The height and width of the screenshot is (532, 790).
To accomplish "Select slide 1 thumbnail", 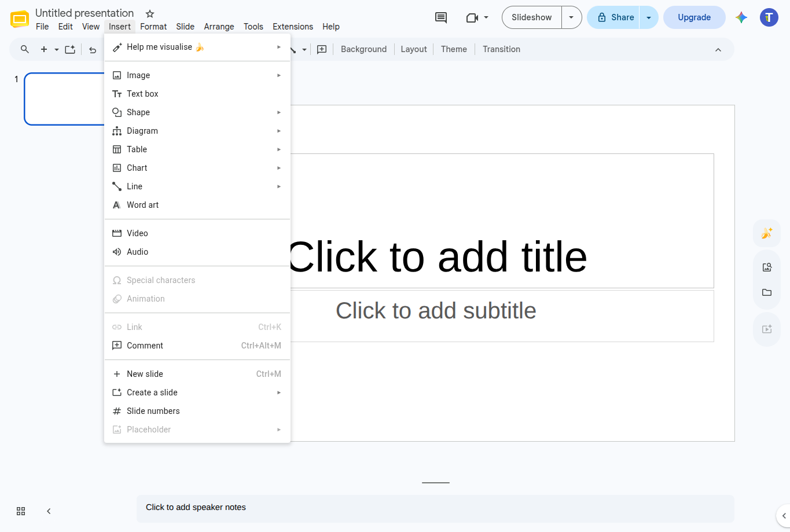I will click(x=65, y=99).
